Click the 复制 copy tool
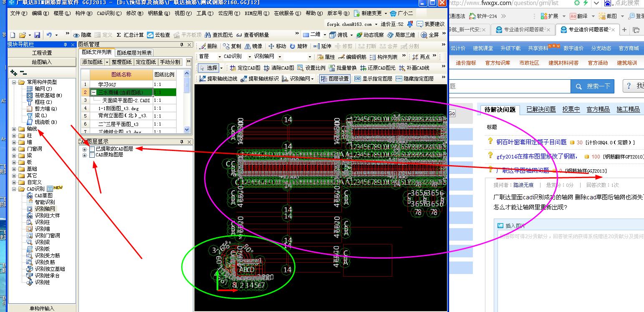 (232, 46)
